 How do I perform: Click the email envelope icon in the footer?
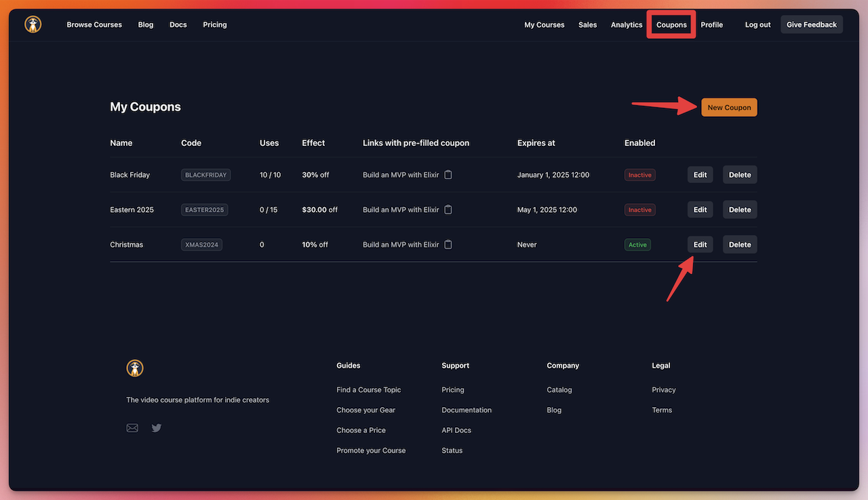132,428
